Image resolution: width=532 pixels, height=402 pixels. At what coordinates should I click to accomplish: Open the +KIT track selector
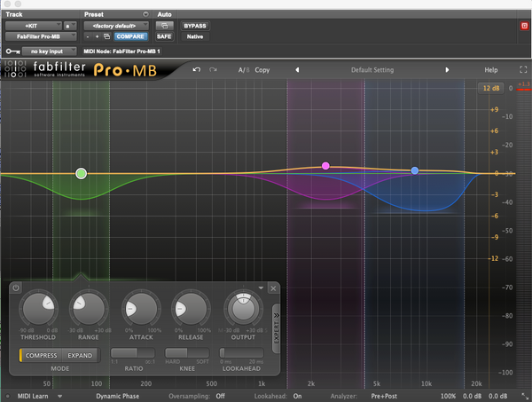(34, 26)
